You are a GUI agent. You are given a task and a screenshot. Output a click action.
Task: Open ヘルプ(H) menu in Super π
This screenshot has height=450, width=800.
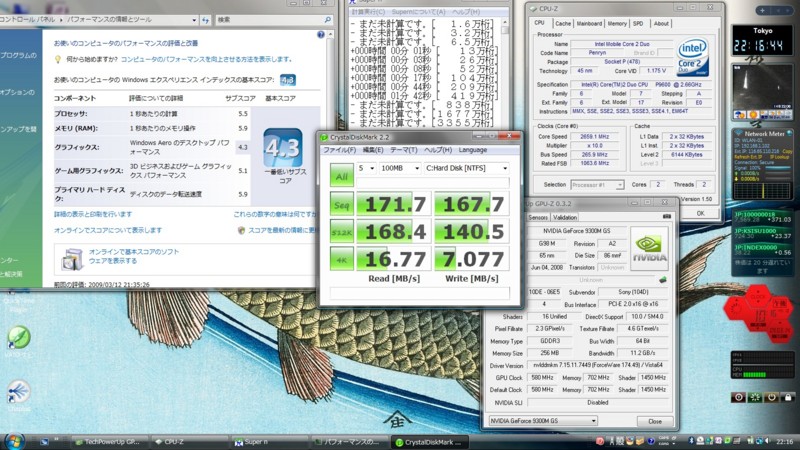466,12
